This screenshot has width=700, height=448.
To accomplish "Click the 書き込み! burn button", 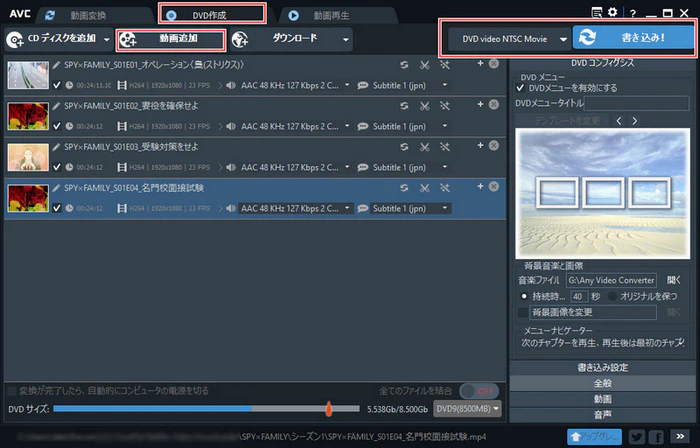I will tap(633, 37).
